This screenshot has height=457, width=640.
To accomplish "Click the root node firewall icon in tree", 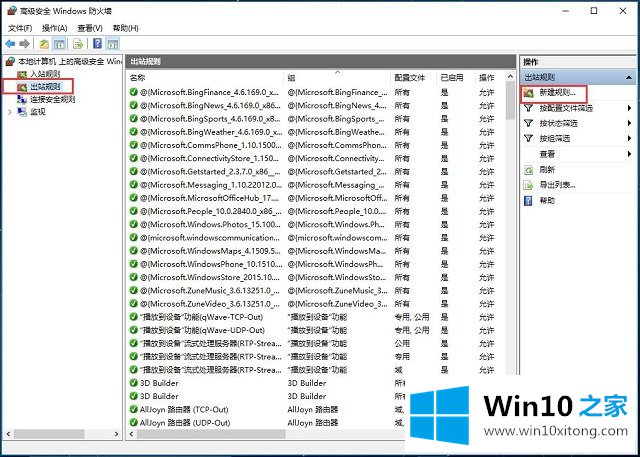I will (x=10, y=62).
